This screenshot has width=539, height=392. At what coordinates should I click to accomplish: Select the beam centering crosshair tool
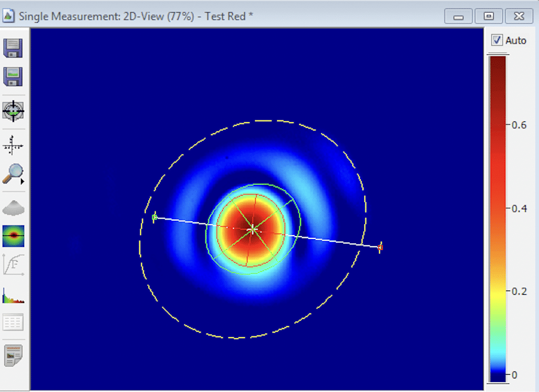pyautogui.click(x=13, y=111)
